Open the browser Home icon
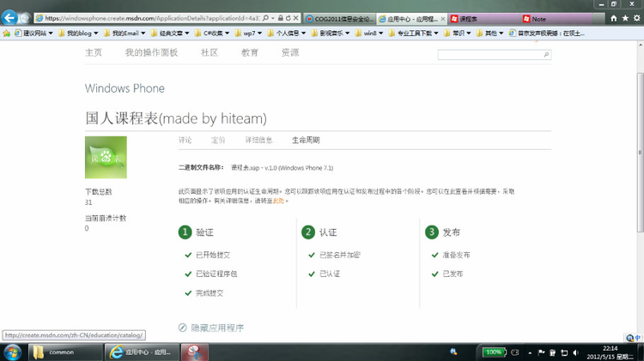 pyautogui.click(x=614, y=19)
